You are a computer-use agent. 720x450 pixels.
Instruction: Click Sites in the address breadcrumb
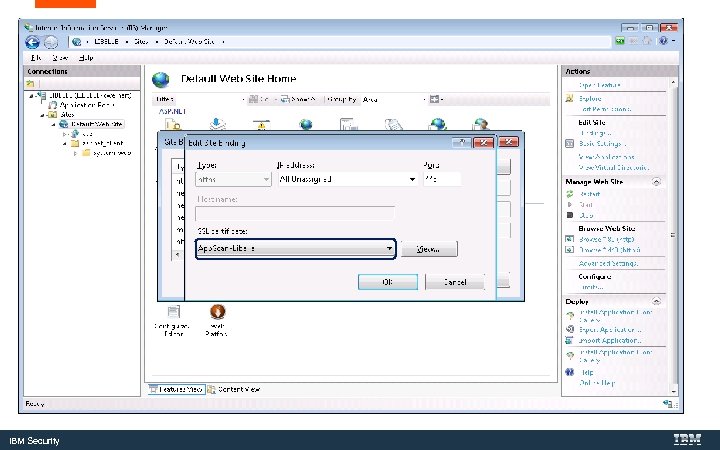click(141, 41)
